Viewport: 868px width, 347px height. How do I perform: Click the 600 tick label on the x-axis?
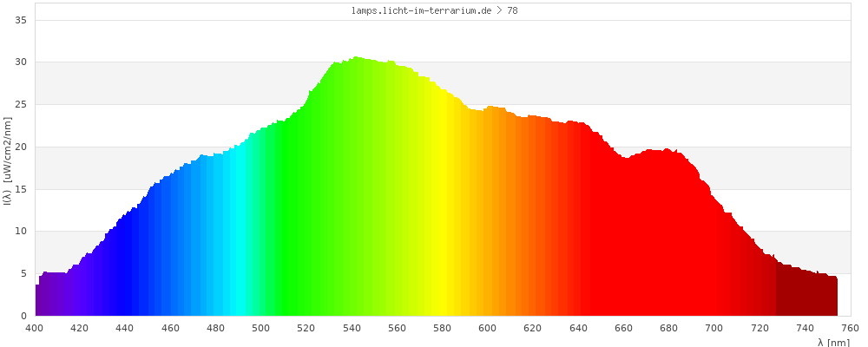(x=488, y=328)
